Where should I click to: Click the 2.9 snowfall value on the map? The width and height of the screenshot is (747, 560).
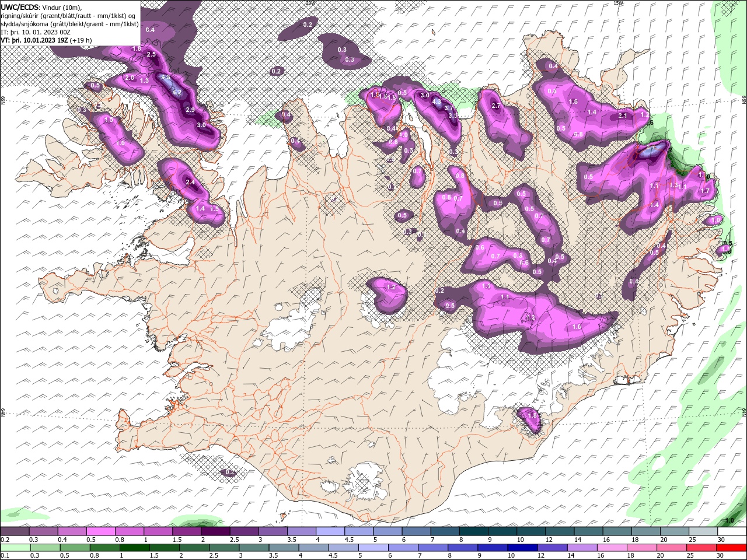[190, 110]
